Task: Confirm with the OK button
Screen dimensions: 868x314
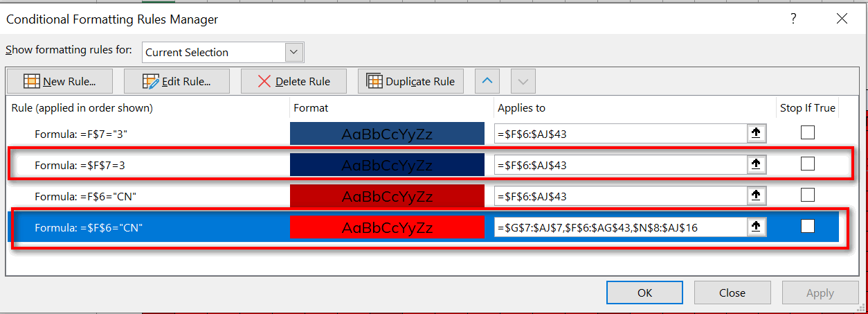Action: [x=644, y=293]
